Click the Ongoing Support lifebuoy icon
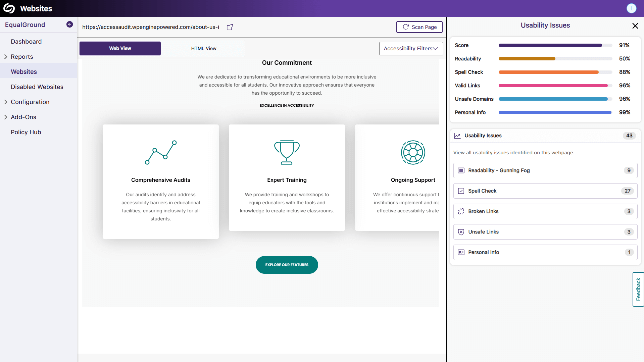Screen dimensions: 644x362 [413, 152]
